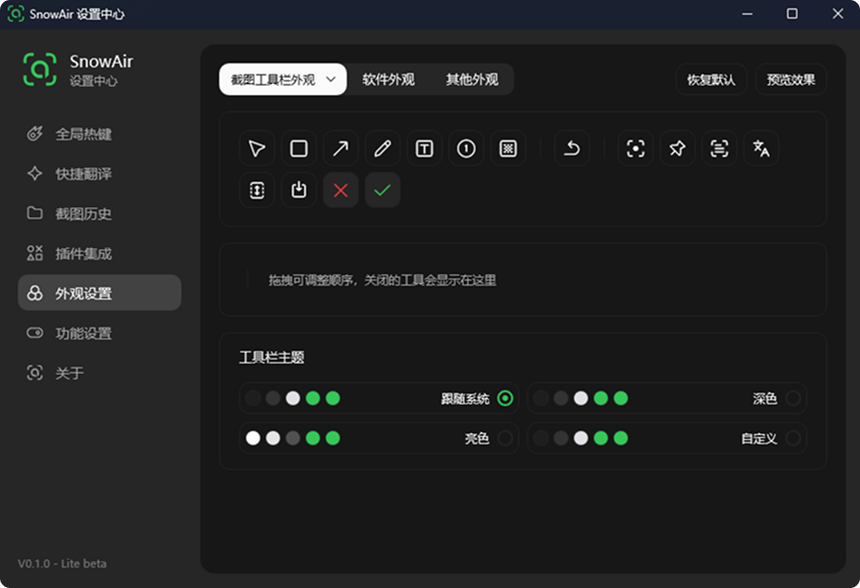Click the translate icon in toolbar

coord(761,149)
